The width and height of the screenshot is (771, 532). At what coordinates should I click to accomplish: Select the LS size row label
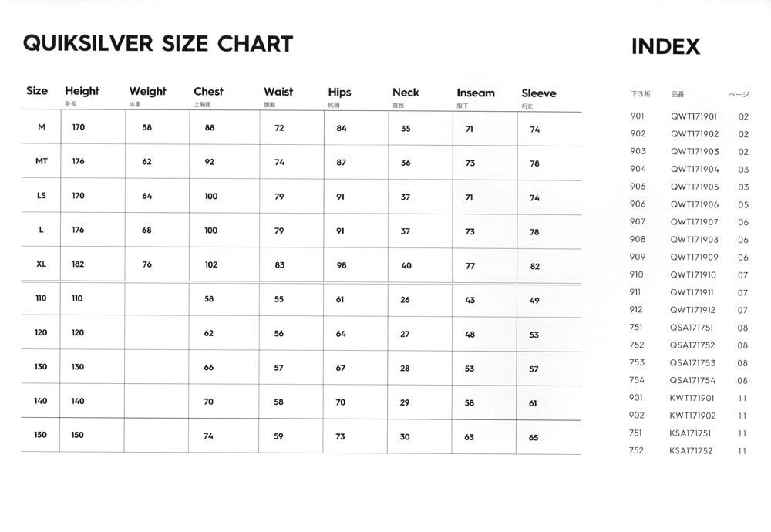[x=42, y=196]
